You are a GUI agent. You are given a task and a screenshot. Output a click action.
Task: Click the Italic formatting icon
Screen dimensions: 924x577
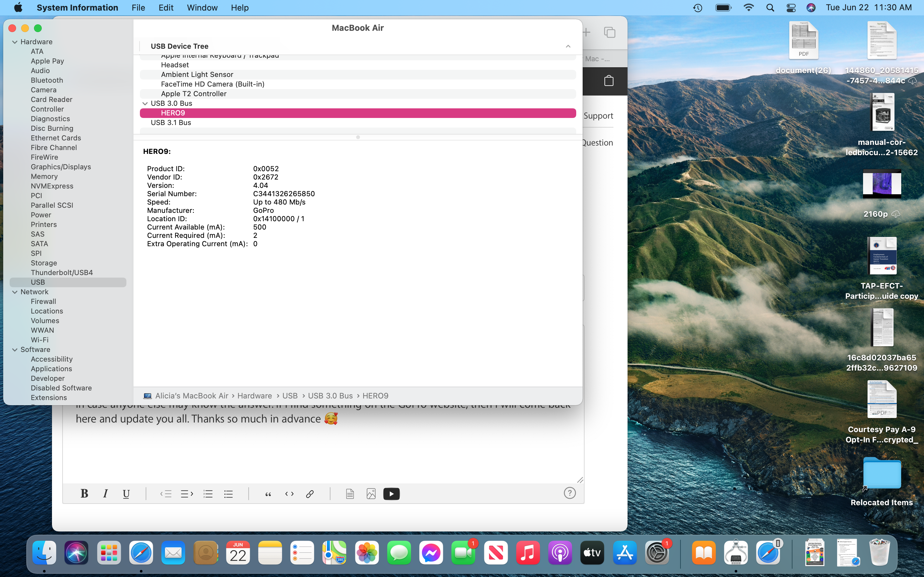click(x=105, y=494)
